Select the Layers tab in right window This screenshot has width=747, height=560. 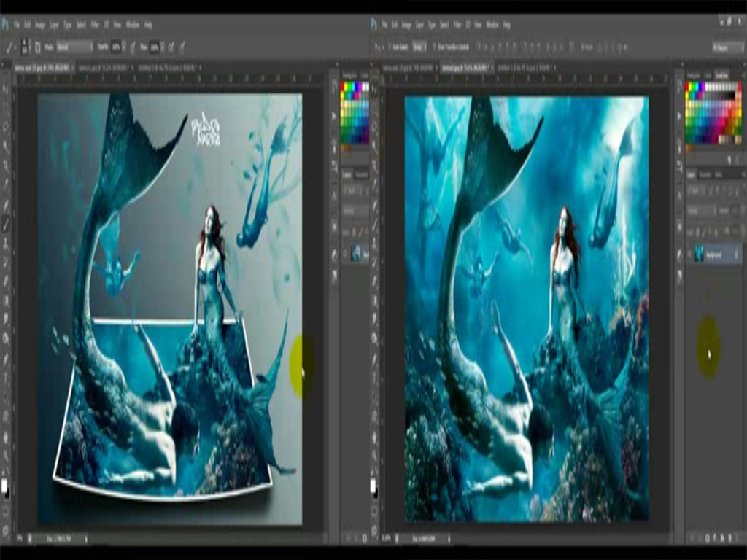[692, 175]
